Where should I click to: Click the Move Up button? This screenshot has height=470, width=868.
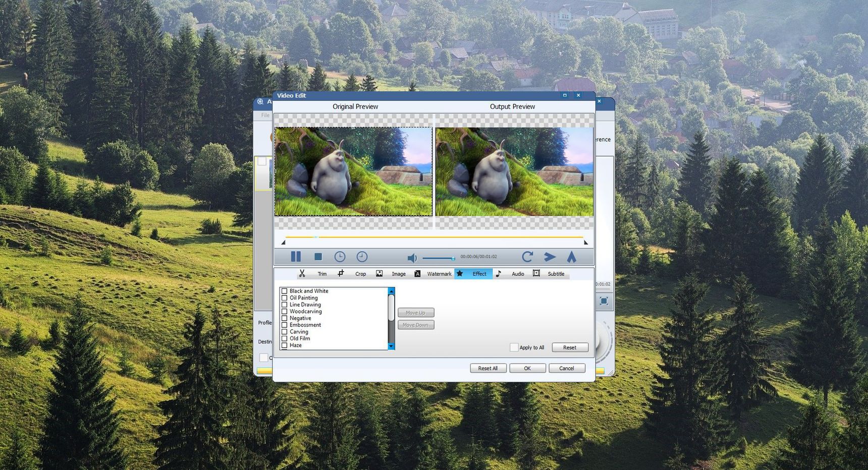(x=416, y=313)
